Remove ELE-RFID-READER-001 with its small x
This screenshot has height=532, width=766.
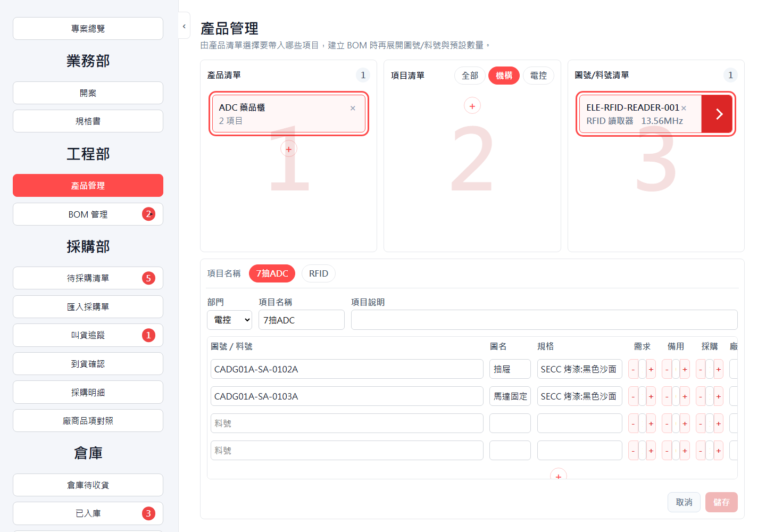684,108
